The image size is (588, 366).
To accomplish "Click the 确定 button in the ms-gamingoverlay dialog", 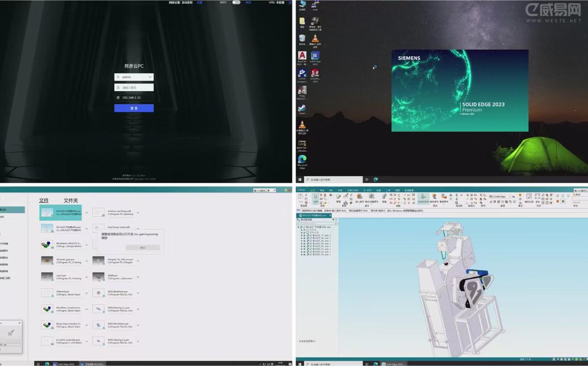I will click(142, 248).
